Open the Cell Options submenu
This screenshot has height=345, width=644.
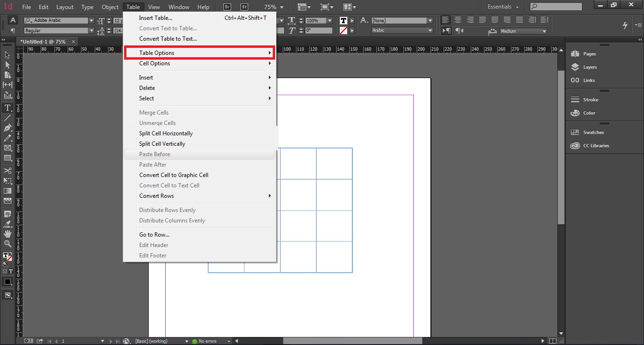pos(200,63)
